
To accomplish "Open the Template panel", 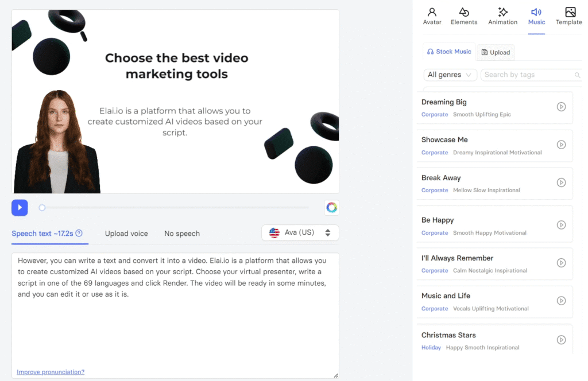I will (x=569, y=17).
